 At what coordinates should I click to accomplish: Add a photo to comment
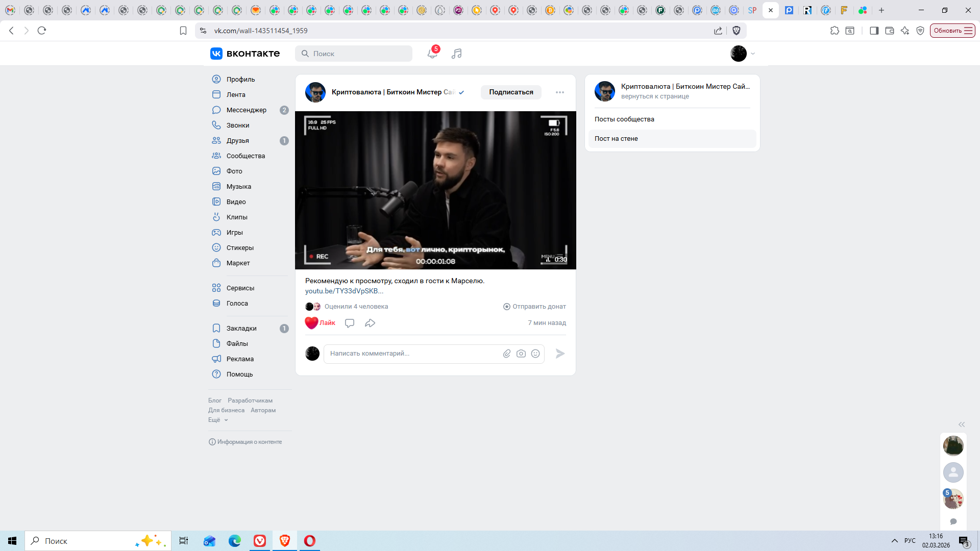[x=521, y=354]
